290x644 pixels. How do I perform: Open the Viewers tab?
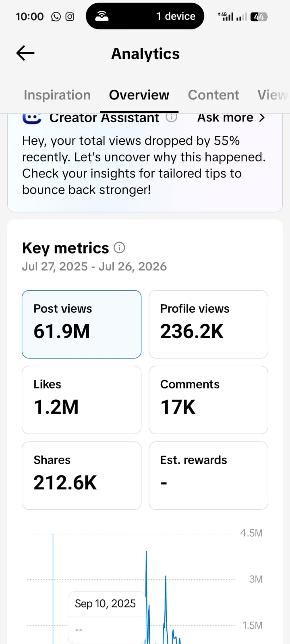pos(273,95)
